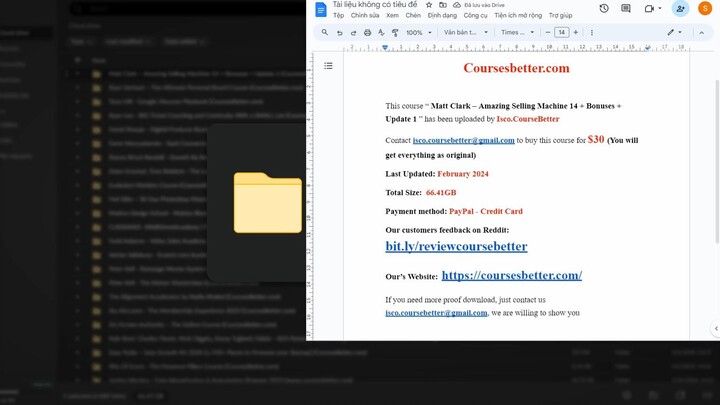
Task: Open the Trợ giúp menu
Action: (560, 15)
